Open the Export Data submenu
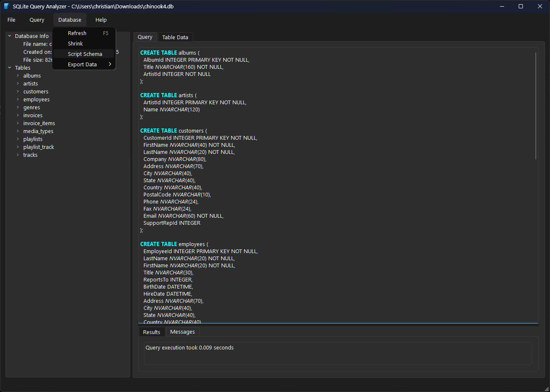 pos(84,64)
